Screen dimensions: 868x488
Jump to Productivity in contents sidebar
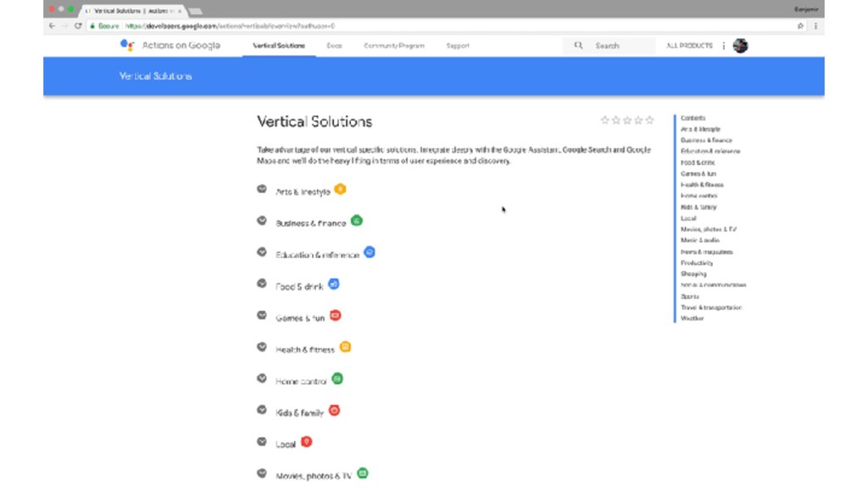tap(697, 263)
